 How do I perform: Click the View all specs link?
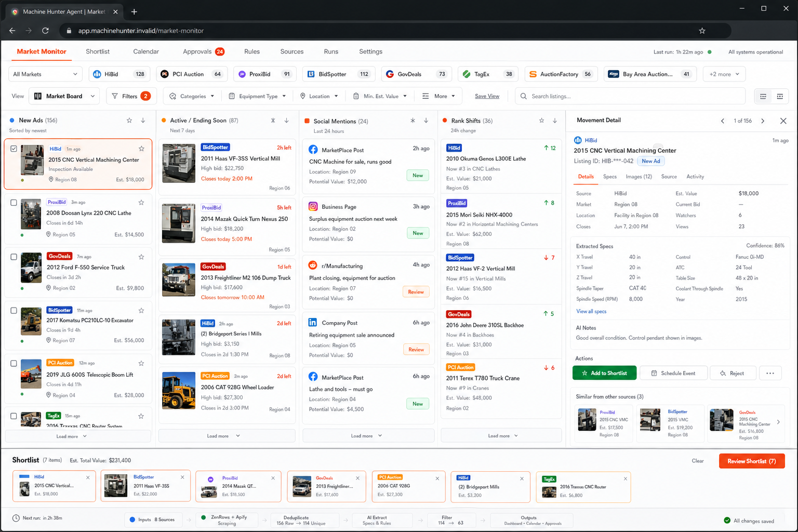591,311
